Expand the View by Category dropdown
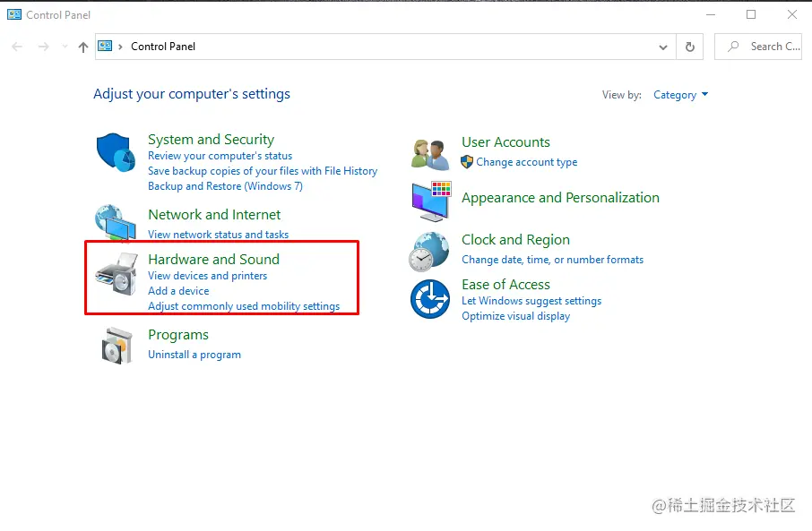This screenshot has height=531, width=812. tap(680, 95)
